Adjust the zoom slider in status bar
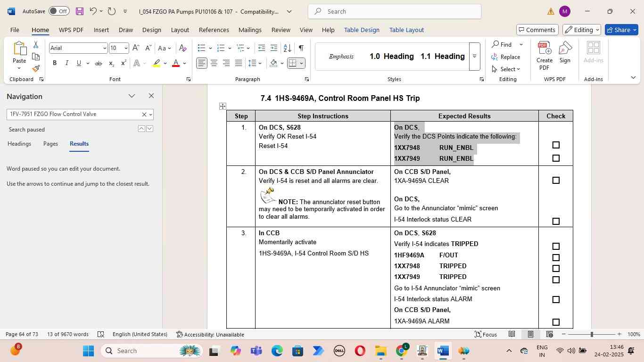Screen dimensions: 644x362 (591, 334)
